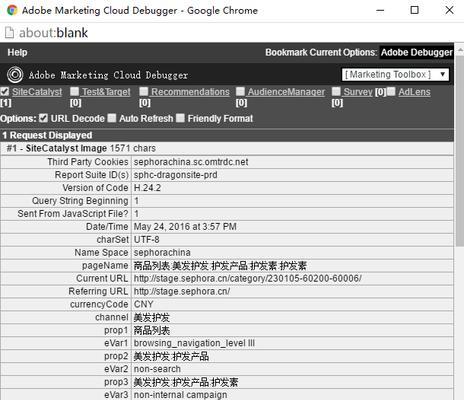Enable the Recommendations checkbox

(x=144, y=91)
